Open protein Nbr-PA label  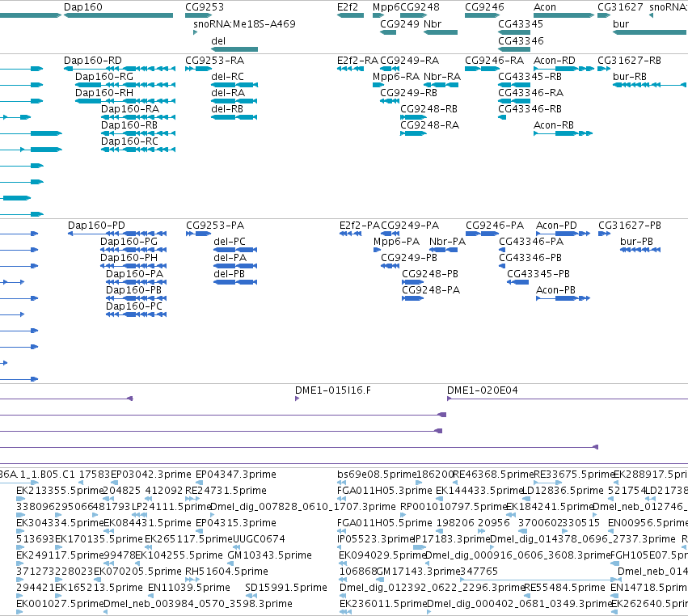point(447,242)
